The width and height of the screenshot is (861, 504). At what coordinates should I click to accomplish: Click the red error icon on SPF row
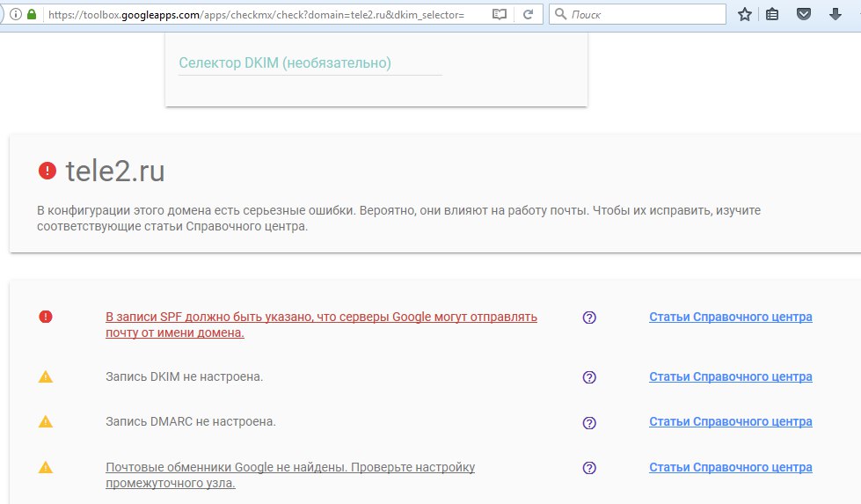point(46,317)
